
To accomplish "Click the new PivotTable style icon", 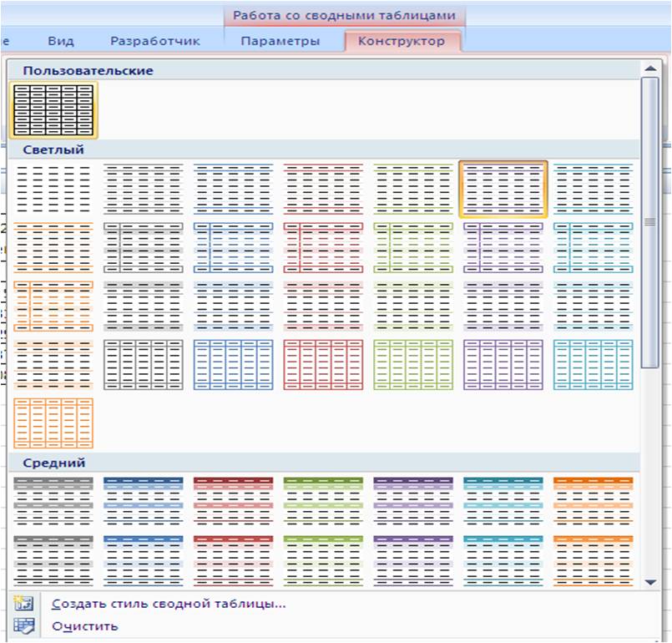I will pos(23,604).
